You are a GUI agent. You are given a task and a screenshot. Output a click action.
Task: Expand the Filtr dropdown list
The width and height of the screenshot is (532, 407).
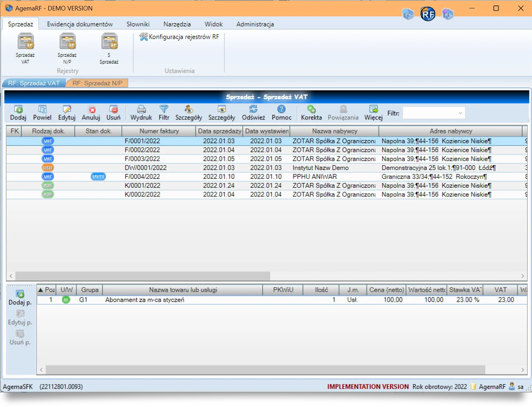[460, 113]
